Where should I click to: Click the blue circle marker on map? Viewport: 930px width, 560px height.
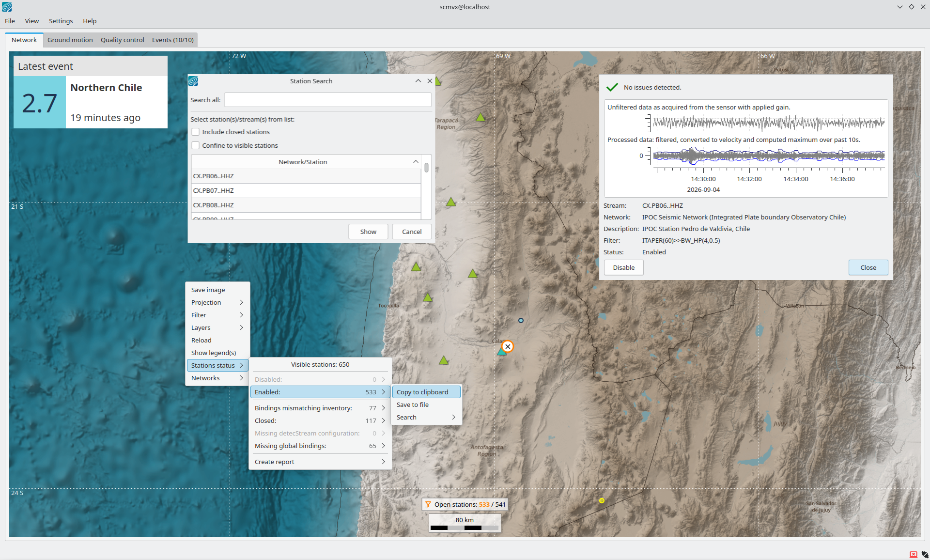521,320
